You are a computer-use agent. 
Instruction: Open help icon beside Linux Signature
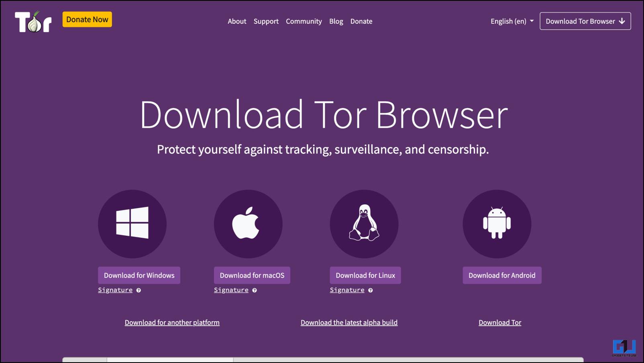pyautogui.click(x=371, y=290)
